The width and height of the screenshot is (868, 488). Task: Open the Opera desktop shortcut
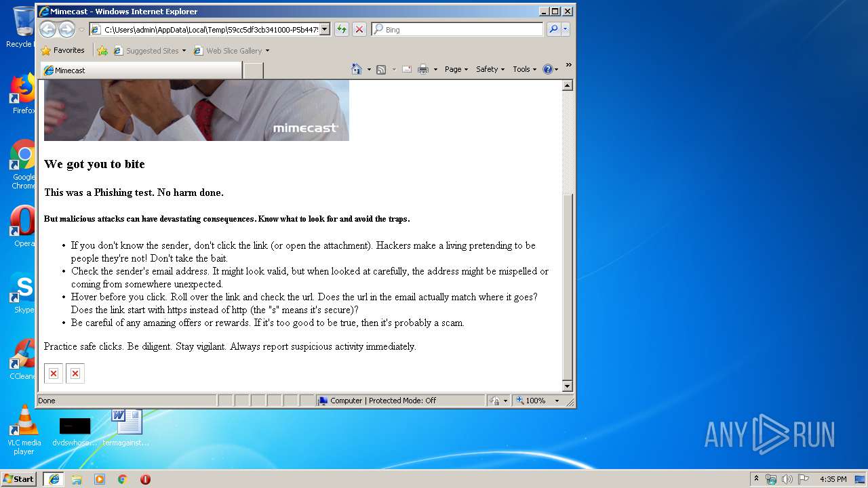pos(23,226)
